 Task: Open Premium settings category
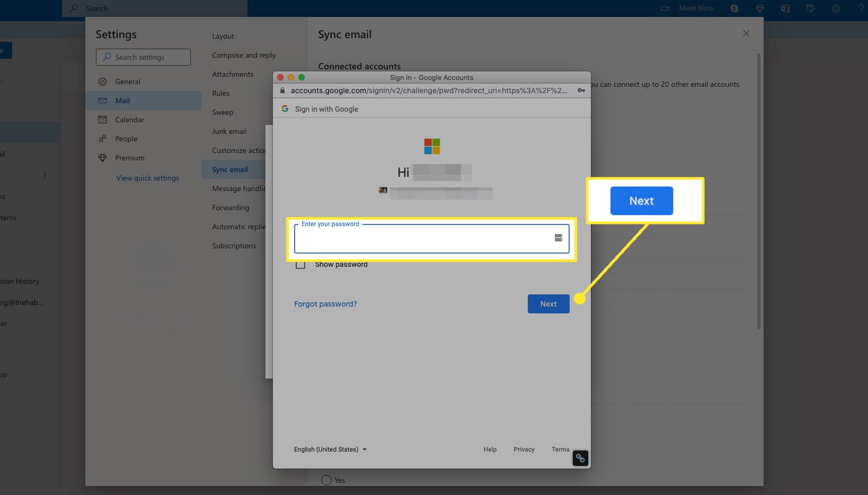coord(143,158)
